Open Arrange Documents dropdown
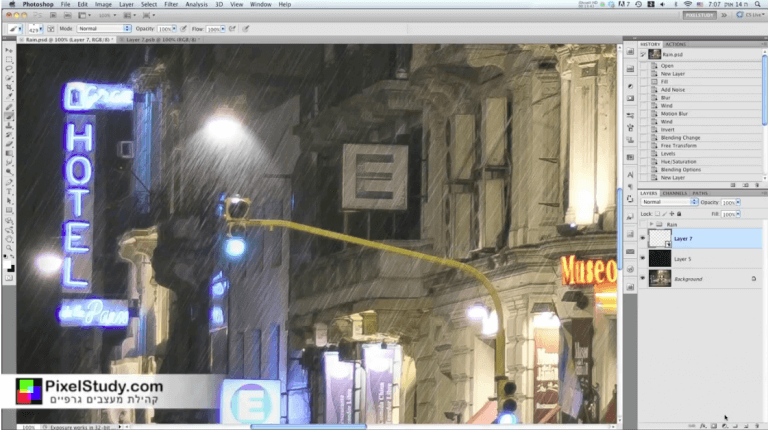The image size is (768, 430). 129,16
